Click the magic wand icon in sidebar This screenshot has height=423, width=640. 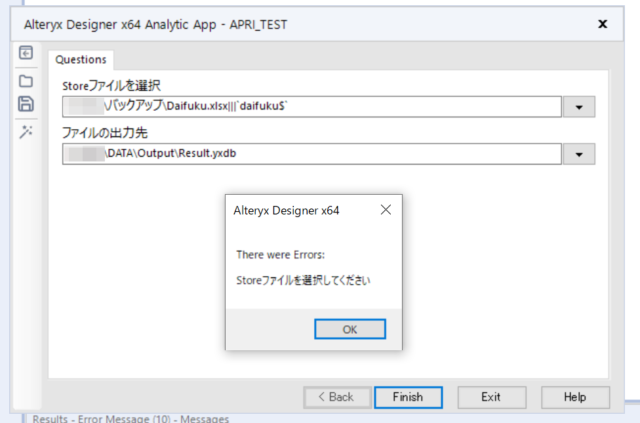(26, 132)
